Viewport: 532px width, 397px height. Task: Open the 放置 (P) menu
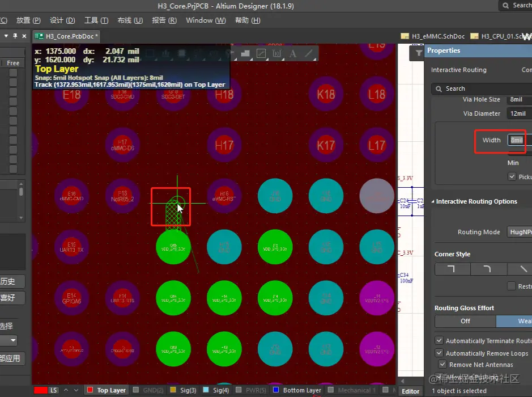(28, 20)
